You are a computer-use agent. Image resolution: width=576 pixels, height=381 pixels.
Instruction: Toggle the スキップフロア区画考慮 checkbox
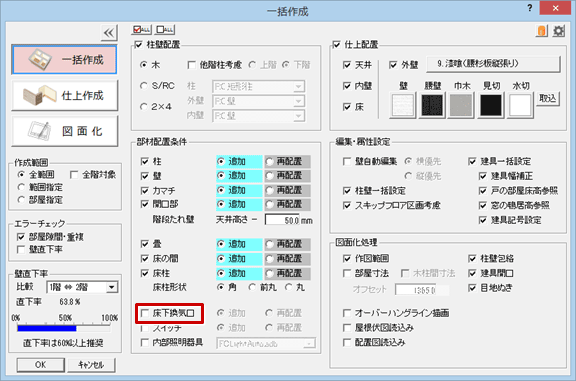coord(346,206)
